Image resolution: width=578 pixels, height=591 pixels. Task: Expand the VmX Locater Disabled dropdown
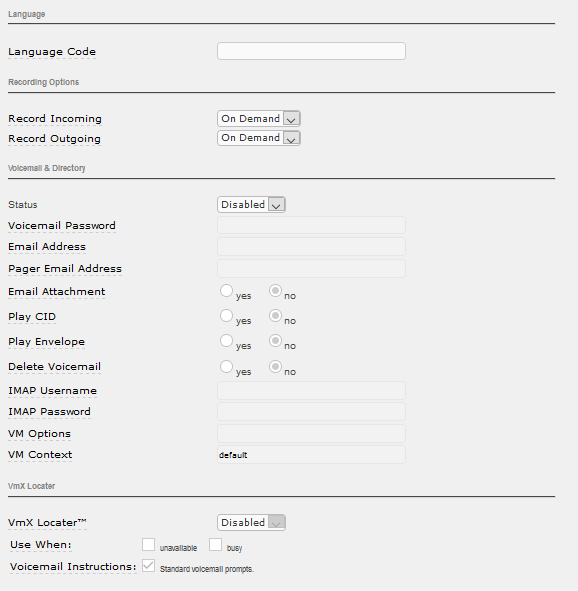pyautogui.click(x=251, y=523)
